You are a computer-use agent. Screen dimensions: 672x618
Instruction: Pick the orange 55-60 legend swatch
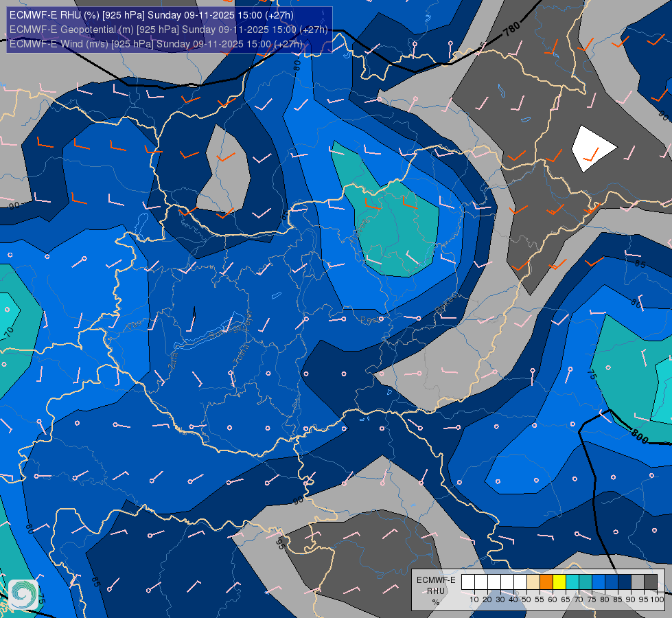[x=546, y=582]
